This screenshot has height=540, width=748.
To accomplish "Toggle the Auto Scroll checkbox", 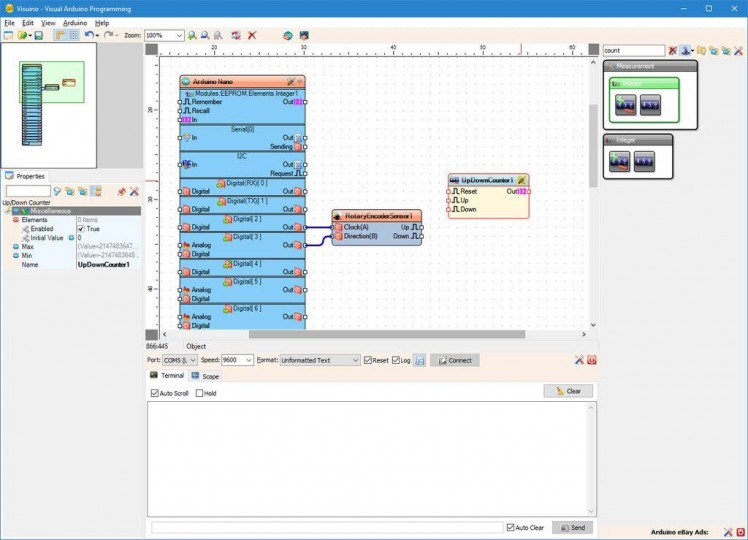I will (x=154, y=393).
